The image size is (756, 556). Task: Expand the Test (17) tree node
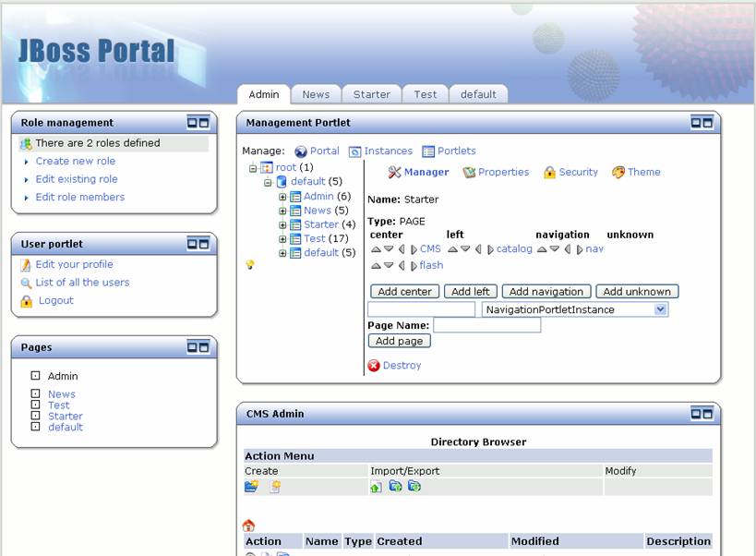pyautogui.click(x=282, y=238)
